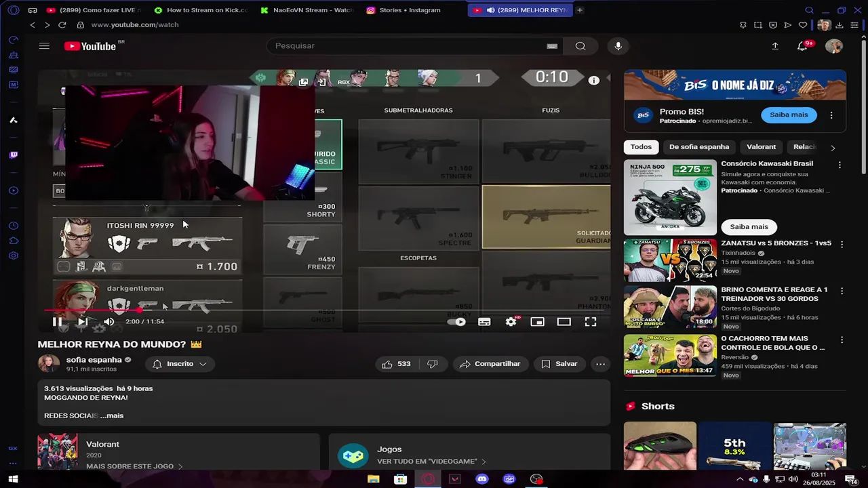868x488 pixels.
Task: Open the YouTube guide hamburger menu
Action: point(44,46)
